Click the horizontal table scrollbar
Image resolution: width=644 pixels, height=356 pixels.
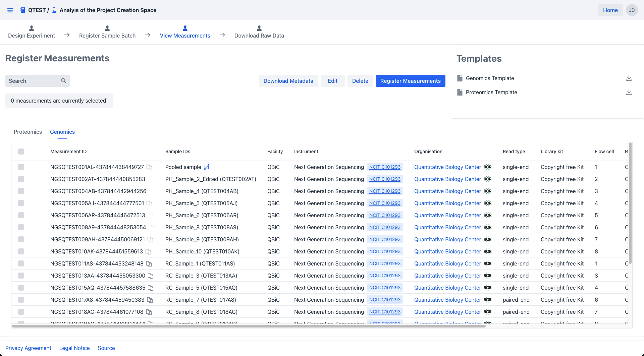click(248, 326)
